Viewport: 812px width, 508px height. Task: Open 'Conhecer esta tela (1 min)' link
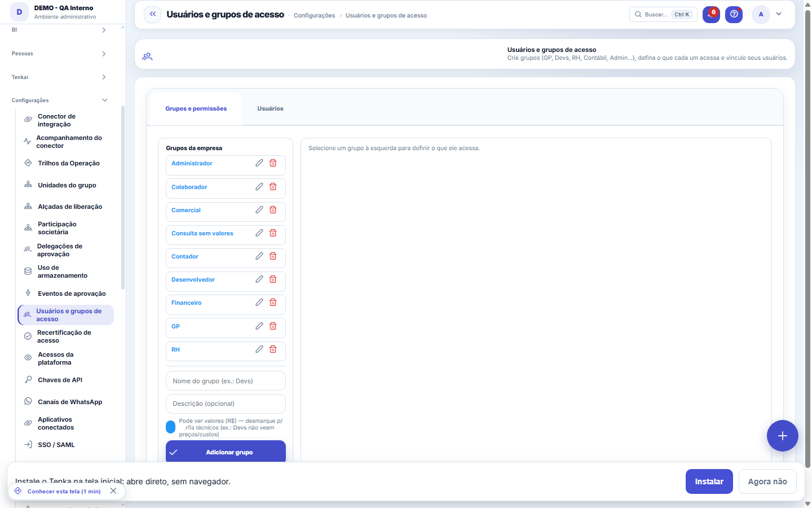[x=64, y=491]
